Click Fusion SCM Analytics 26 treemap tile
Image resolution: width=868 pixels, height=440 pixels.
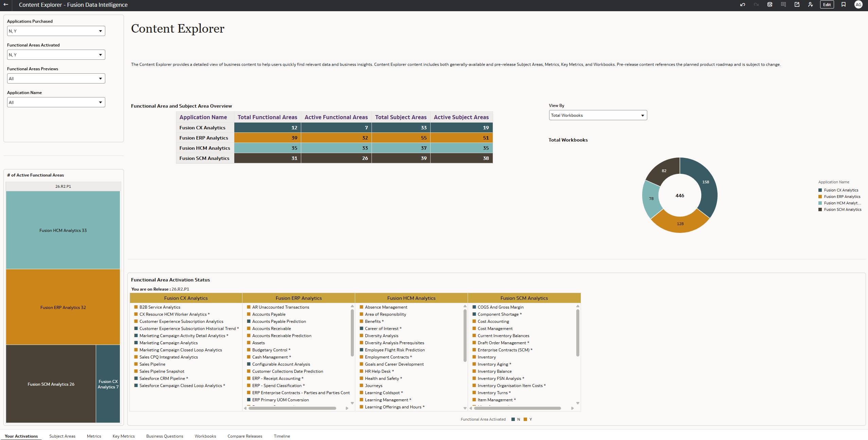[x=51, y=384]
